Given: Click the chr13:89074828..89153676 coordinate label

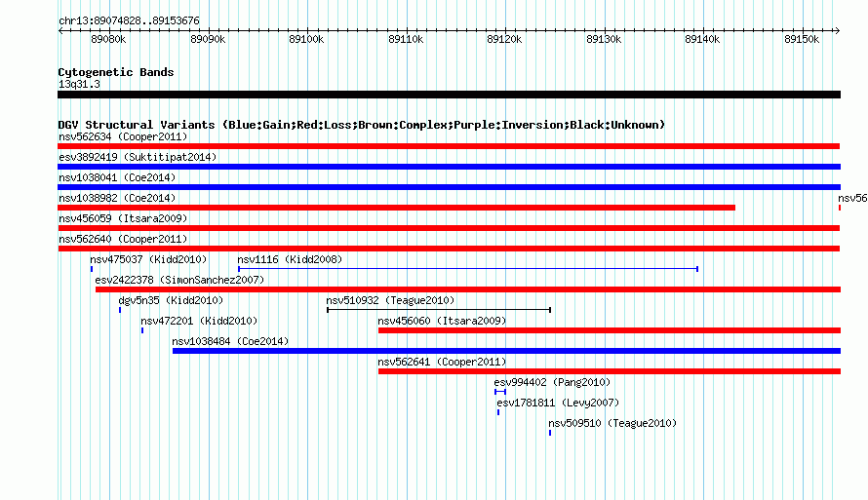Looking at the screenshot, I should pyautogui.click(x=129, y=20).
